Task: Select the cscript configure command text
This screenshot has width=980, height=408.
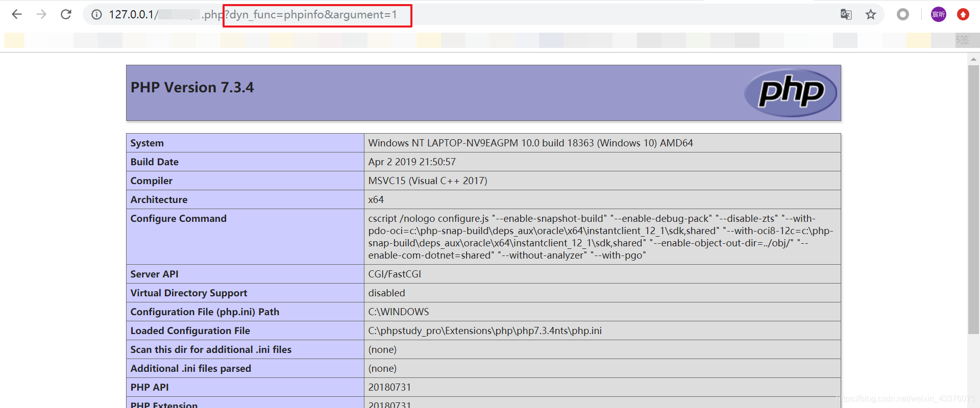Action: click(x=601, y=237)
